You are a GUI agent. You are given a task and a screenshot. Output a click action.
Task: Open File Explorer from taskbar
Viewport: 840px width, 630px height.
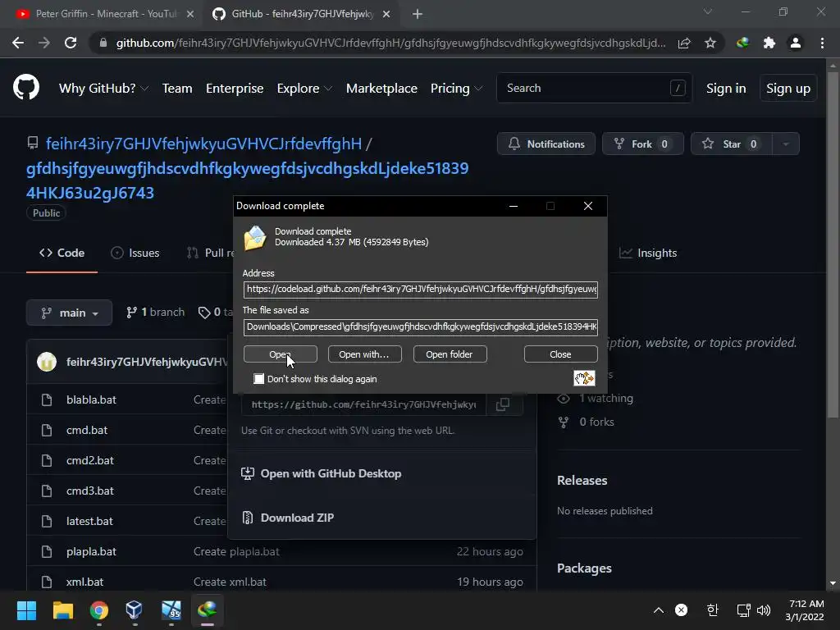[x=62, y=609]
